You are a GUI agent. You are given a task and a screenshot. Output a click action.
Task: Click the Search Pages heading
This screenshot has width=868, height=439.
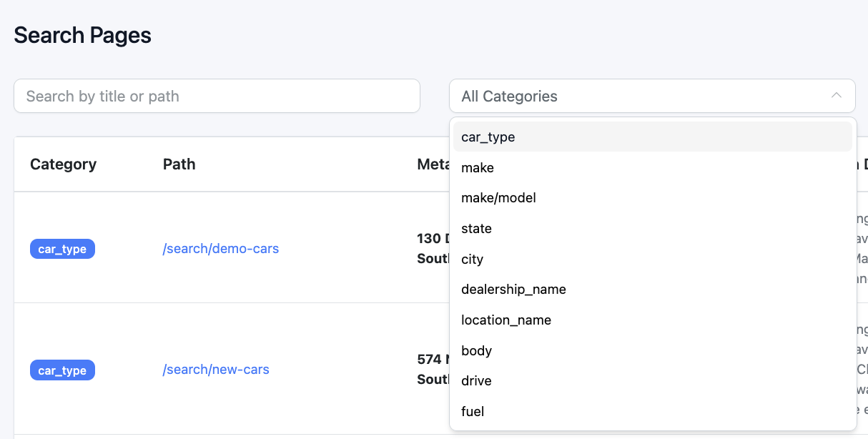(x=82, y=35)
